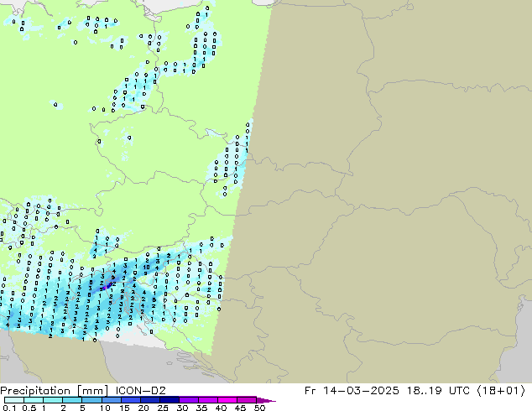Viewport: 532px width, 411px height.
Task: Select the 5–10 mm legend color swatch
Action: coord(91,400)
